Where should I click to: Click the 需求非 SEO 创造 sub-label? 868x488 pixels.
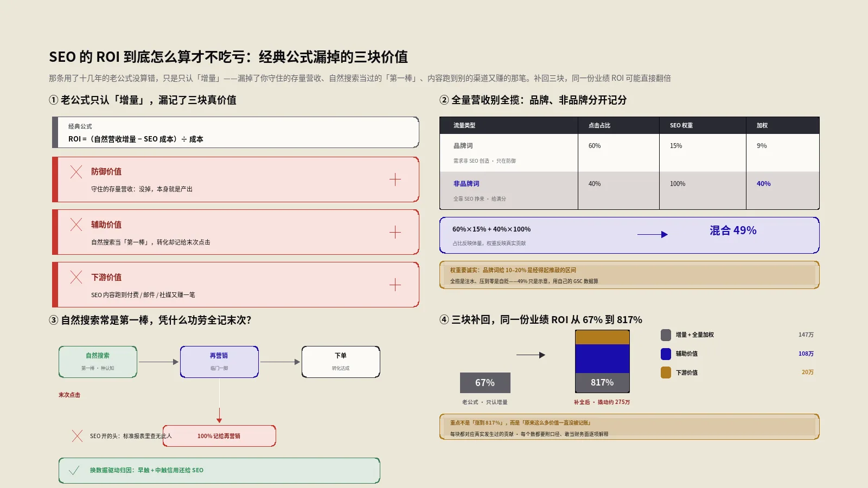point(484,161)
